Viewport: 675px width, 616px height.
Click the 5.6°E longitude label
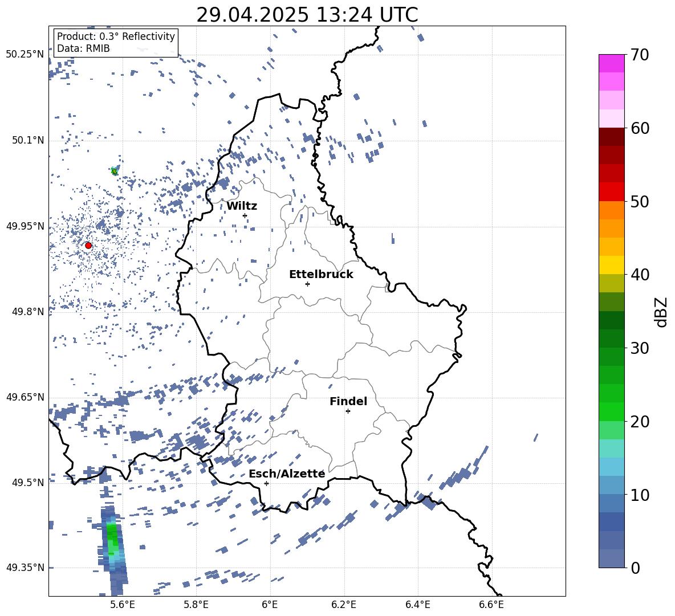point(123,605)
